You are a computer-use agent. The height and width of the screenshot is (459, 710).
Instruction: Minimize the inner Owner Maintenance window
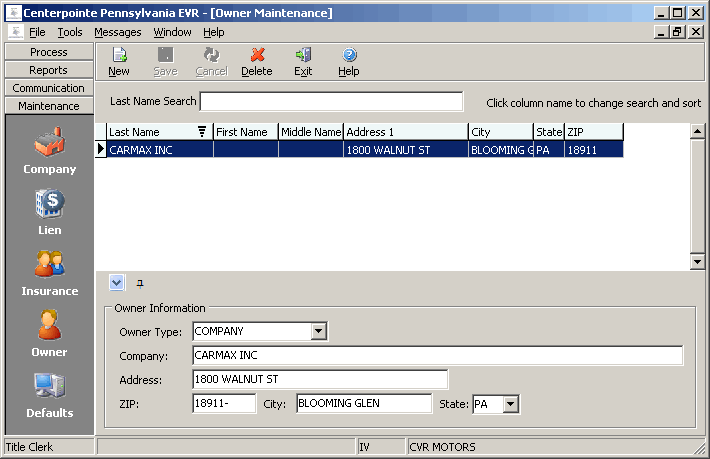(x=662, y=32)
